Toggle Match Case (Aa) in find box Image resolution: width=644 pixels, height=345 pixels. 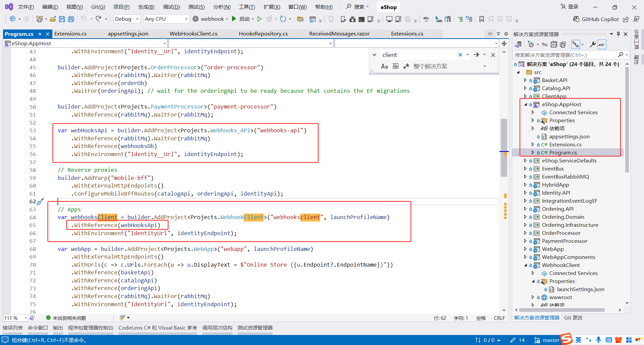384,66
